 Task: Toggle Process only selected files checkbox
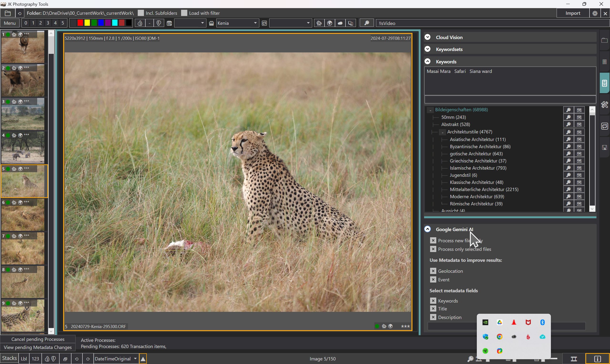coord(433,249)
